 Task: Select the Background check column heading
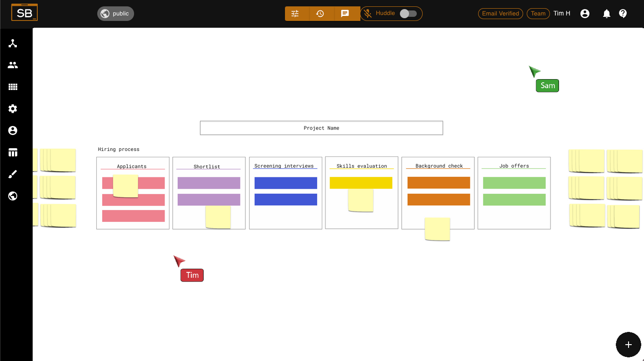click(439, 166)
